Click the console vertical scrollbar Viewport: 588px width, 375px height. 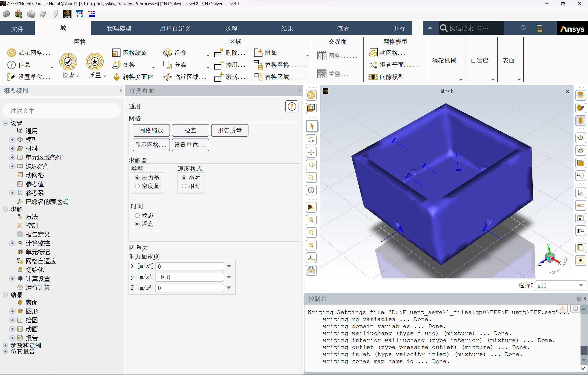coord(584,335)
